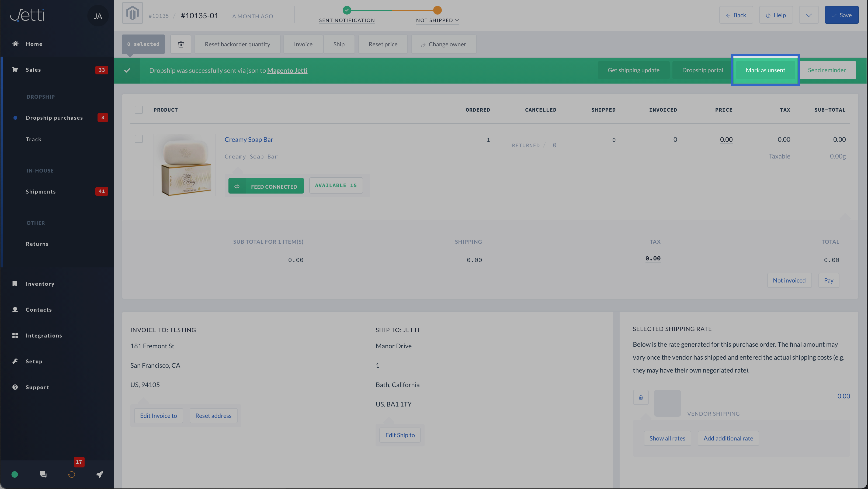
Task: Click the Creamy Soap Bar product thumbnail
Action: [x=185, y=165]
